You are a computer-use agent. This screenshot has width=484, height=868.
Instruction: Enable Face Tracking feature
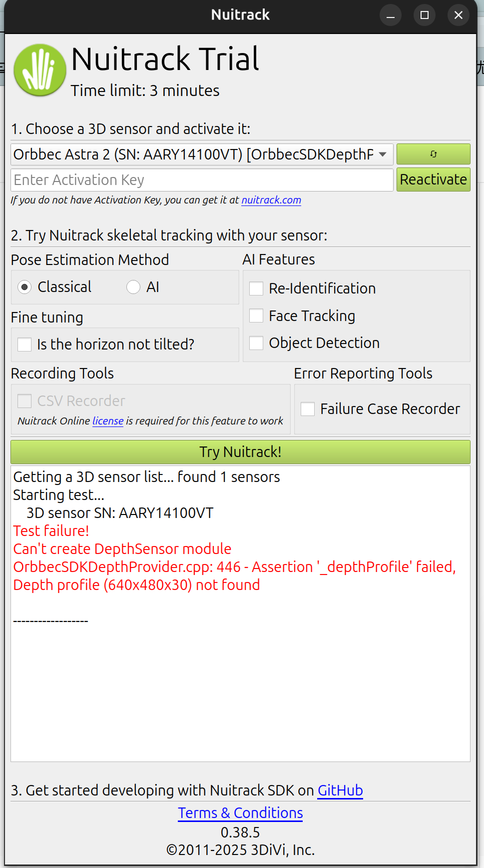click(x=256, y=315)
